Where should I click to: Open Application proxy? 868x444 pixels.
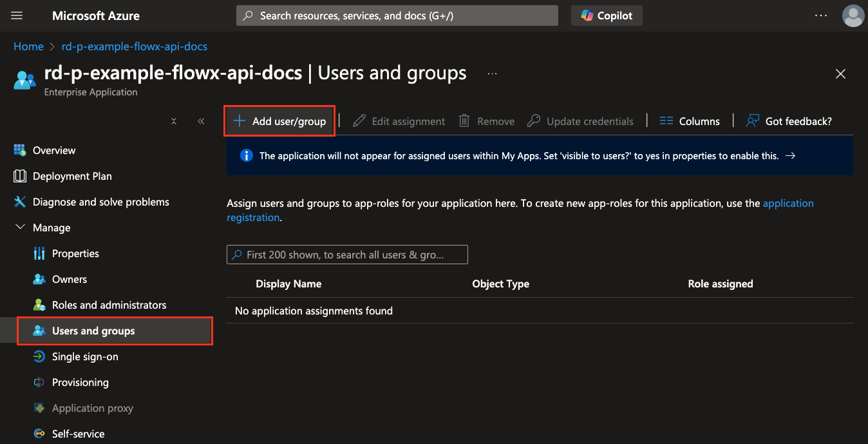93,408
